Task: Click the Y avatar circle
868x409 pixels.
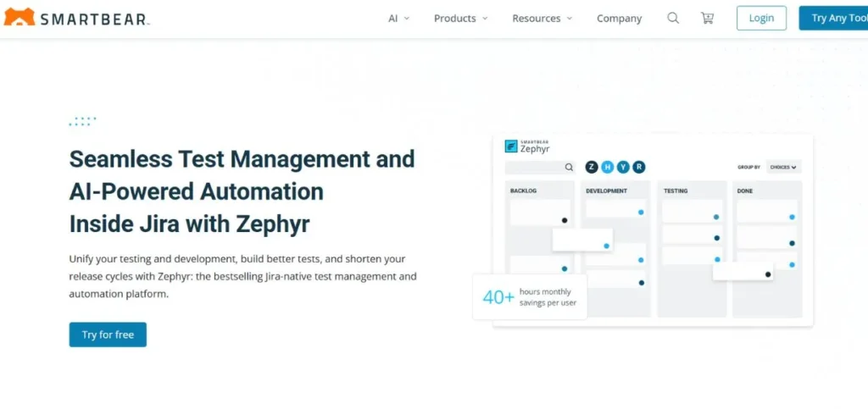Action: pos(623,167)
